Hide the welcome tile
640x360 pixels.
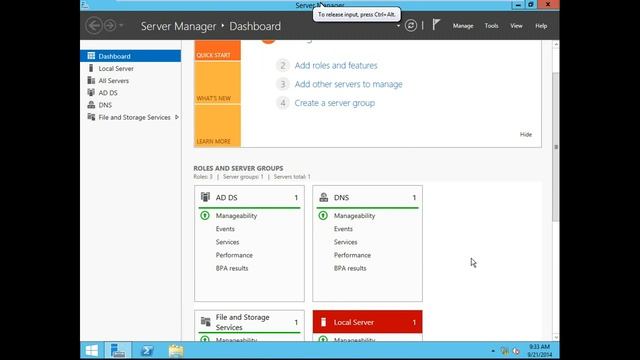[x=526, y=134]
